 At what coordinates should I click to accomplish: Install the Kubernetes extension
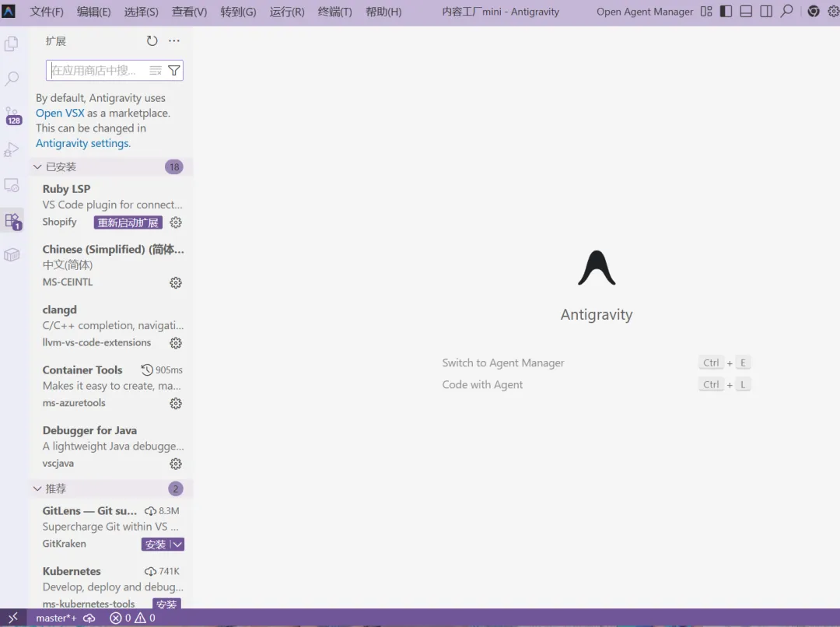166,604
